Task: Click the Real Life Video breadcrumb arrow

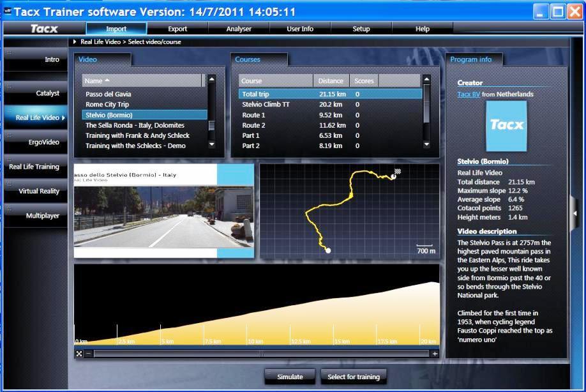Action: (x=75, y=42)
